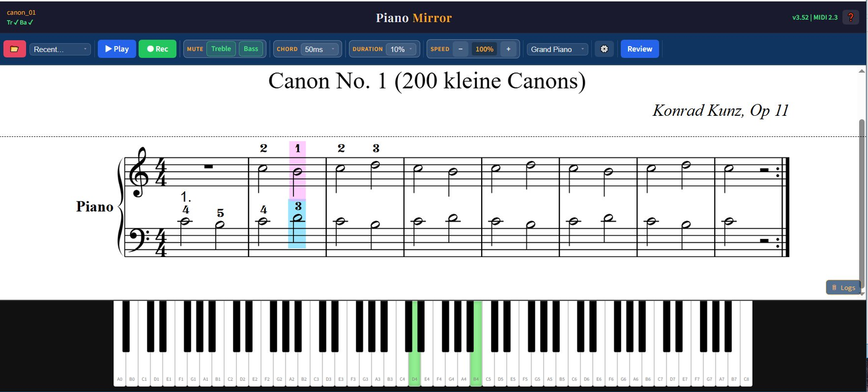Click the Canon No. 1 score title
The image size is (868, 392).
pyautogui.click(x=427, y=81)
